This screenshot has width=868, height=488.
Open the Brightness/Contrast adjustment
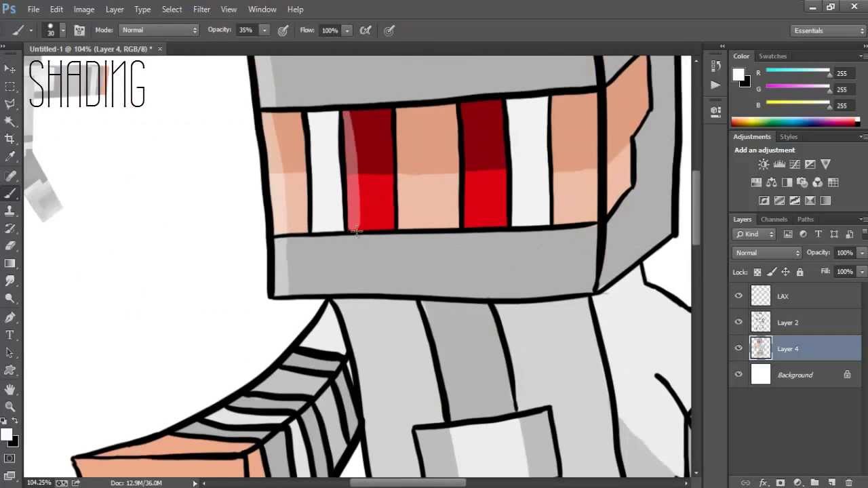(764, 164)
